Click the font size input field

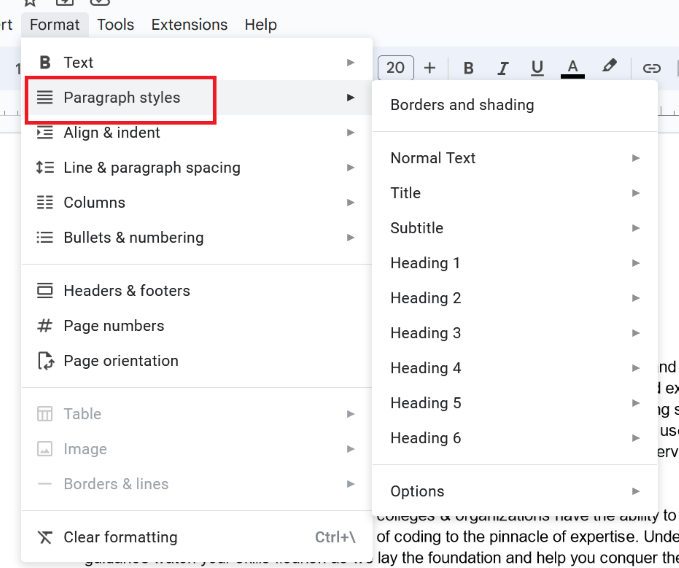click(x=395, y=68)
